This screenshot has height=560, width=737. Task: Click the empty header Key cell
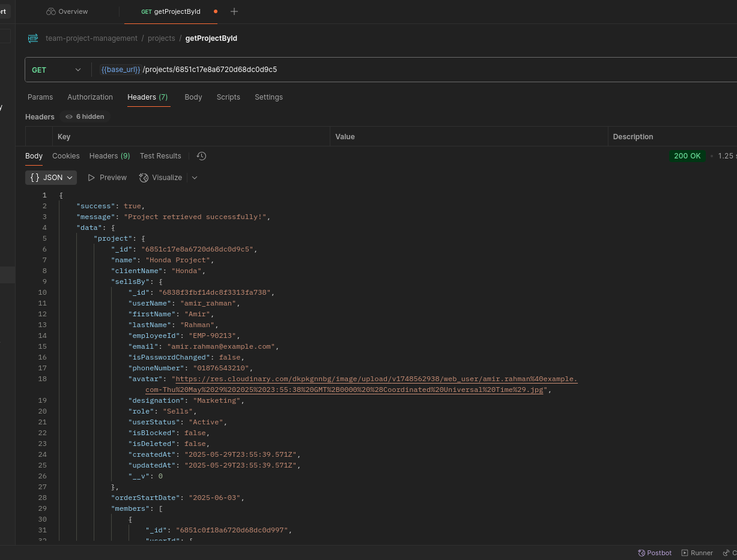click(x=191, y=137)
